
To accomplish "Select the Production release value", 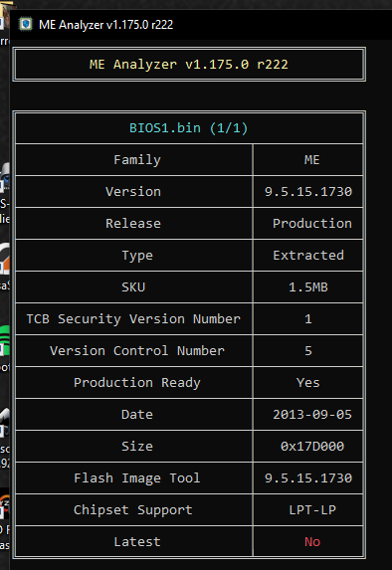I will pyautogui.click(x=312, y=223).
